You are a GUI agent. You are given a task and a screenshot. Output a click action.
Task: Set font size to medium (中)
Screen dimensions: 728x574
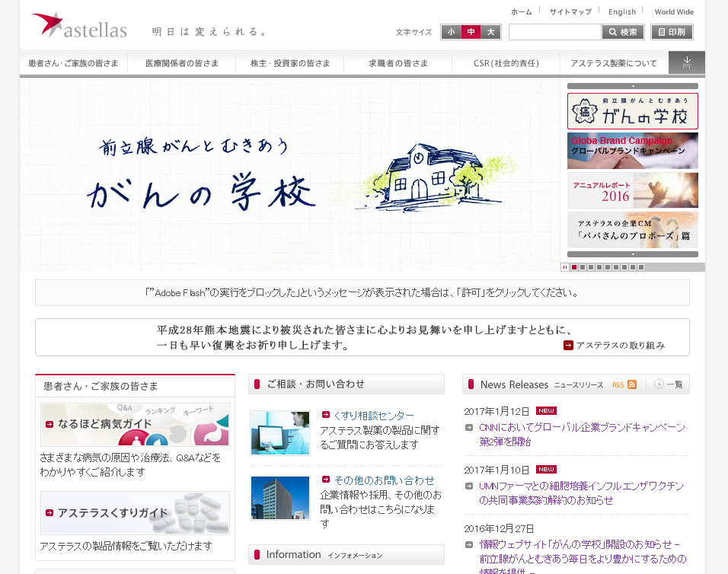point(471,32)
